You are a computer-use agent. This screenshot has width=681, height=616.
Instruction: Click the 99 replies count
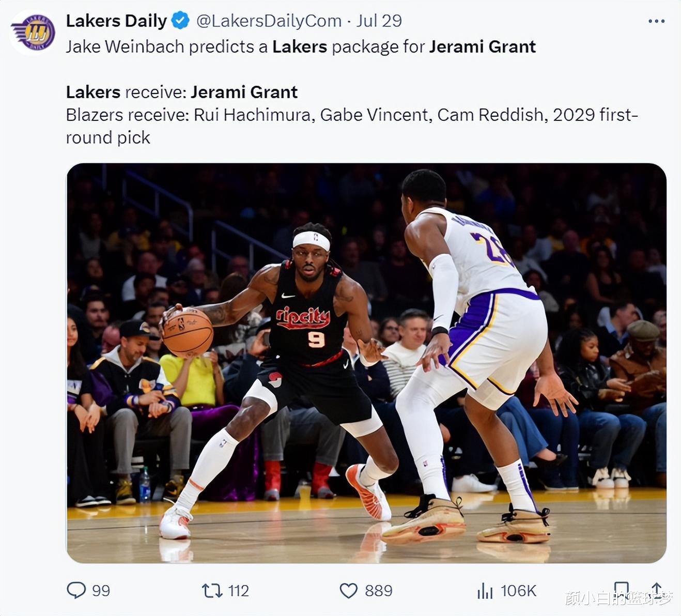pyautogui.click(x=101, y=591)
